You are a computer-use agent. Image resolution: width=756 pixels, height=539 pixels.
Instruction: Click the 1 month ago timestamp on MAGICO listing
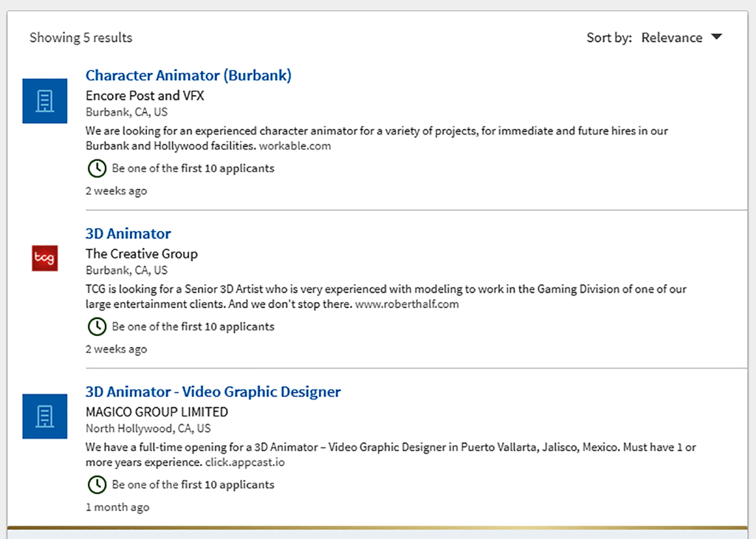117,507
